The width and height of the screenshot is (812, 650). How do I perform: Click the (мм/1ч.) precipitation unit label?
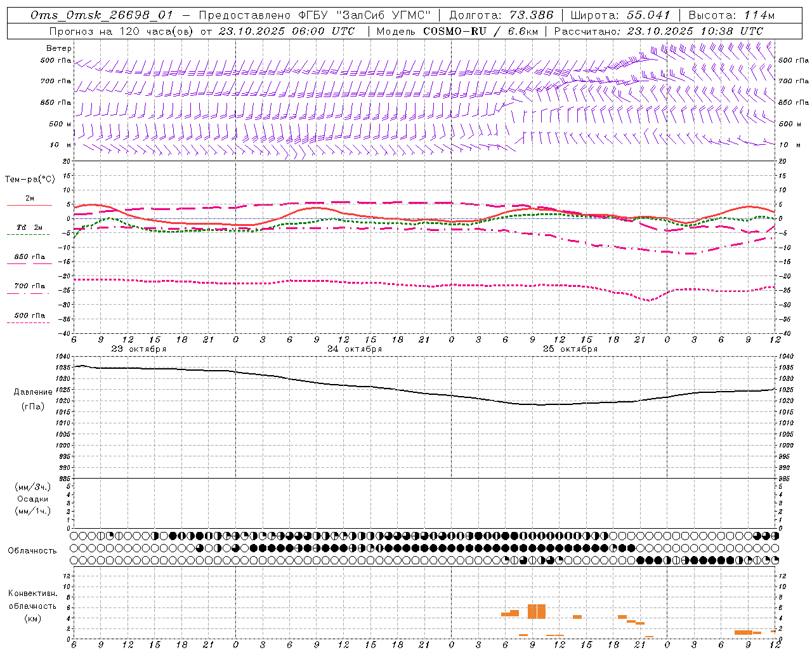pyautogui.click(x=32, y=511)
